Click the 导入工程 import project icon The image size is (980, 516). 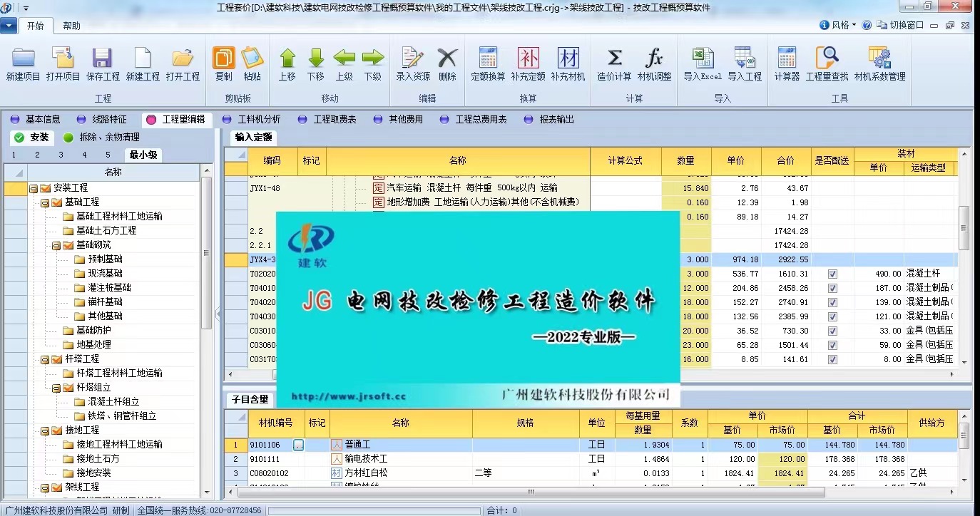(x=745, y=64)
